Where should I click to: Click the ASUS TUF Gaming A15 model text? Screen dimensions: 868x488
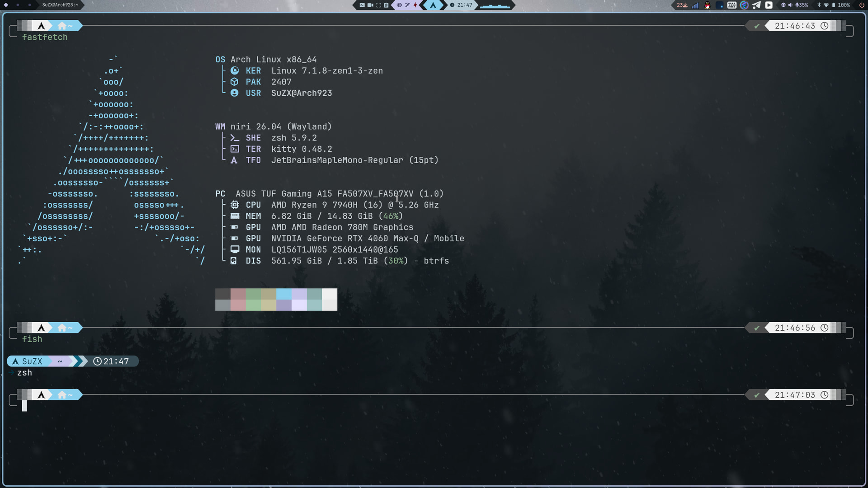[x=340, y=194]
